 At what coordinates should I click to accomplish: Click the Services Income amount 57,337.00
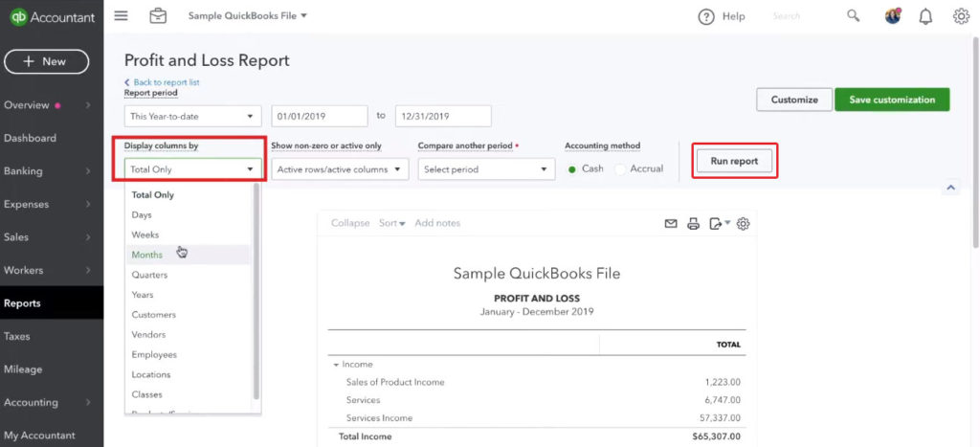click(x=720, y=417)
